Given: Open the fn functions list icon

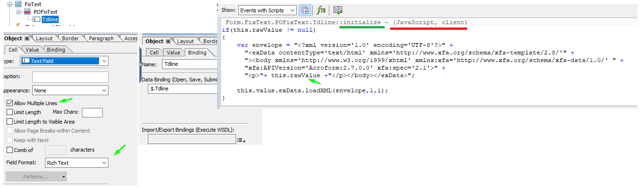Looking at the screenshot, I should (x=321, y=10).
